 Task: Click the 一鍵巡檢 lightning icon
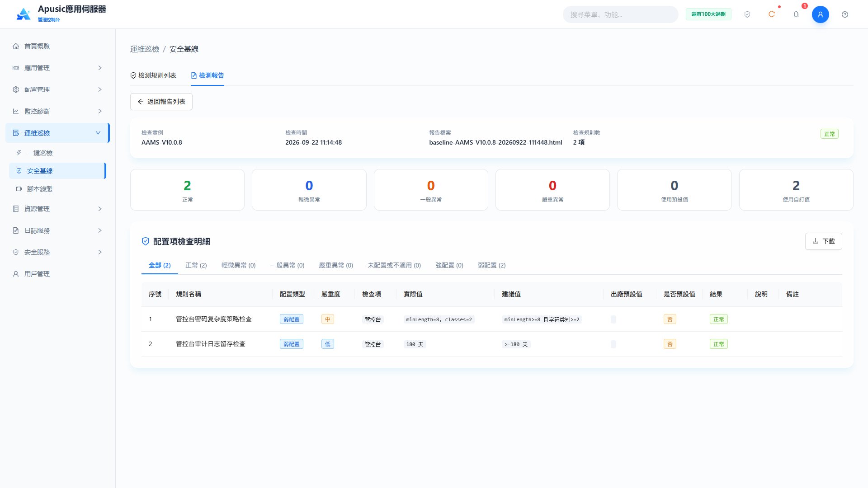[x=19, y=153]
